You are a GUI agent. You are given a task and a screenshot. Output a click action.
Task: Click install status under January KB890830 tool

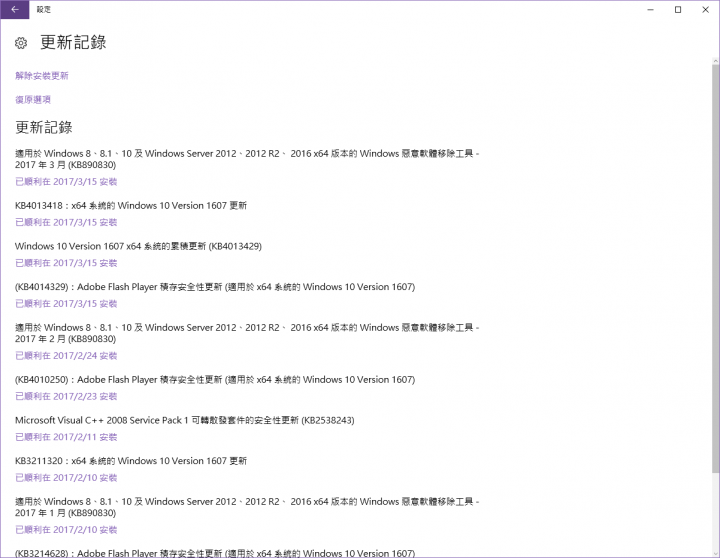tap(66, 530)
